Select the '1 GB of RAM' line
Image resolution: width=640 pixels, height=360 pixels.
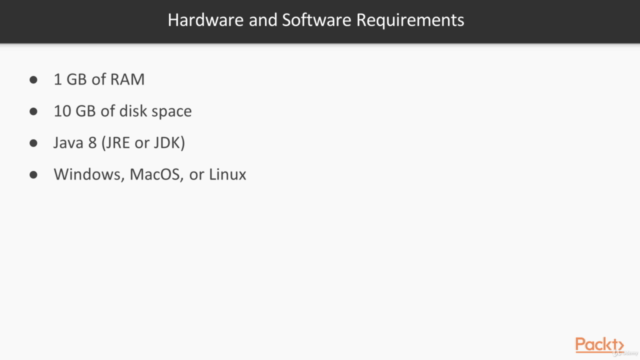tap(99, 80)
